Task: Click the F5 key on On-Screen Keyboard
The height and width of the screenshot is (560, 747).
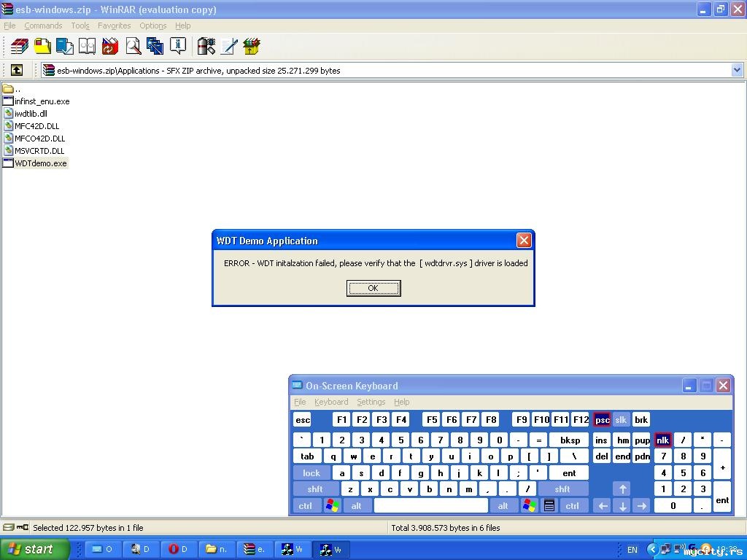Action: pos(432,419)
